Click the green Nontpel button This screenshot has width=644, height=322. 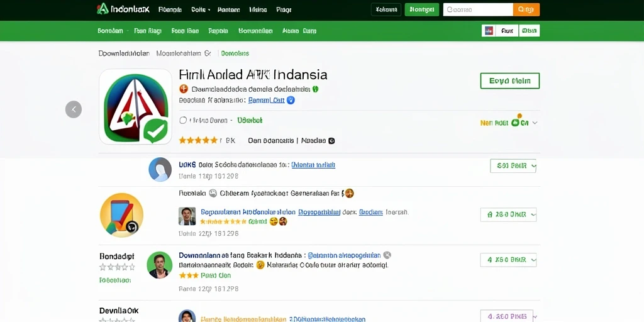422,9
